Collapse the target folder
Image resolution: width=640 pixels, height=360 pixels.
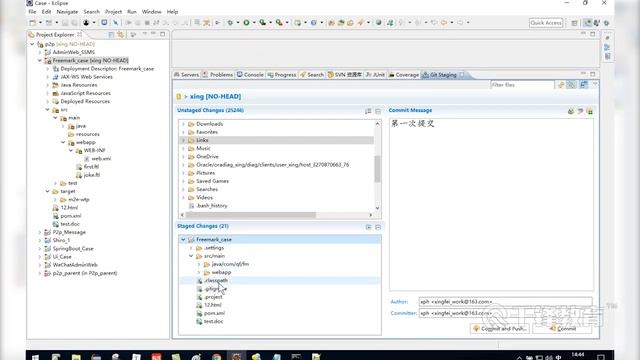48,191
